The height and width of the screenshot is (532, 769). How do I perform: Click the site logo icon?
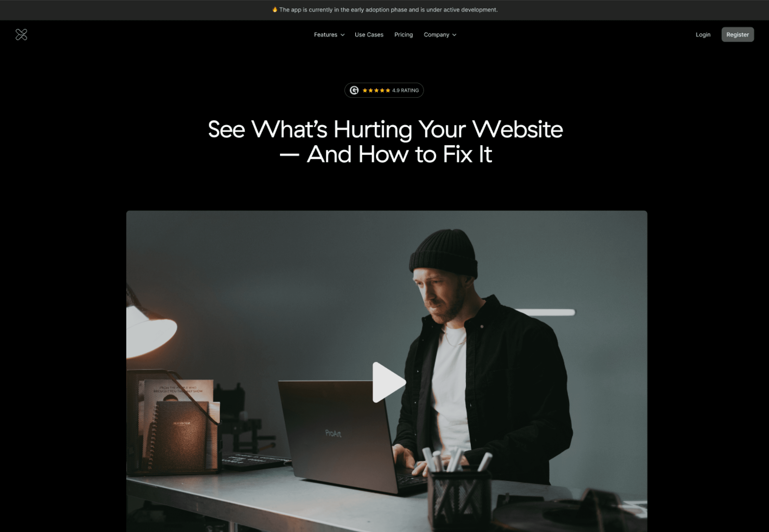click(x=21, y=35)
